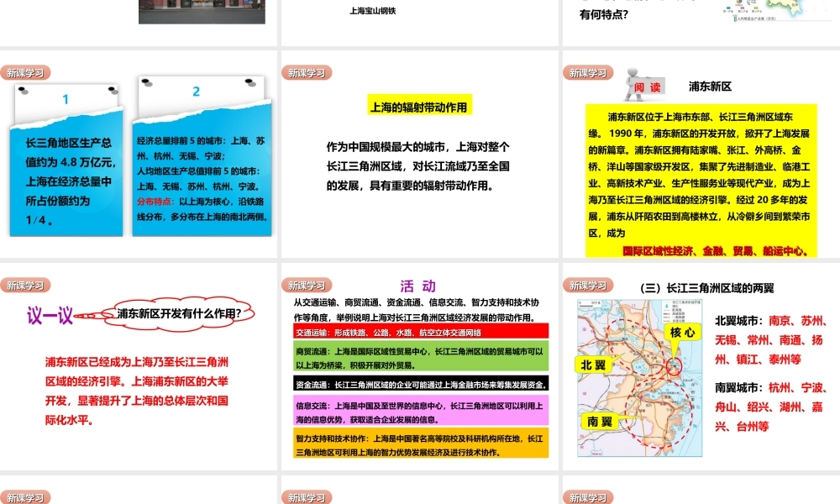Click the cloud bubble 浦东新区开发有什么作用?
Viewport: 840px width, 504px height.
pos(179,313)
